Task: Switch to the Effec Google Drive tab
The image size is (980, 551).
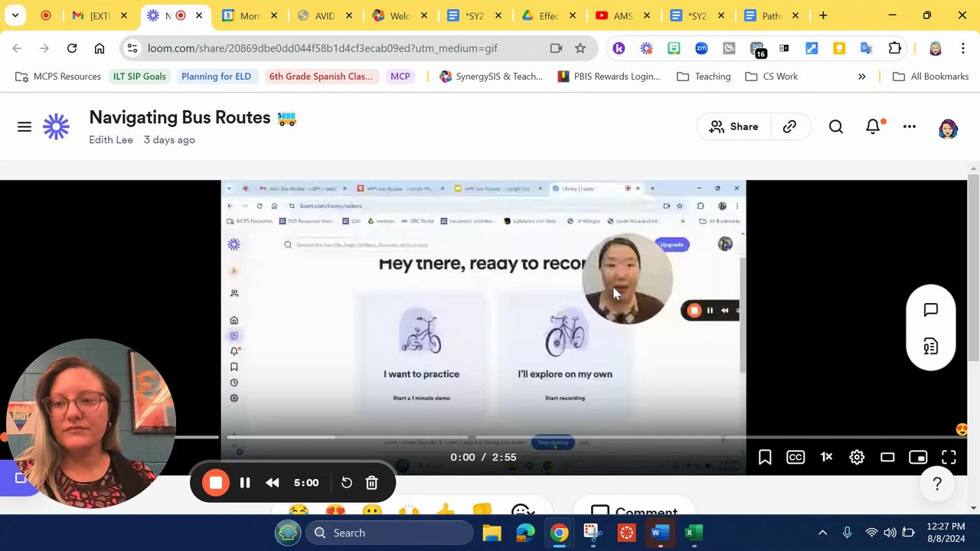Action: click(x=549, y=15)
